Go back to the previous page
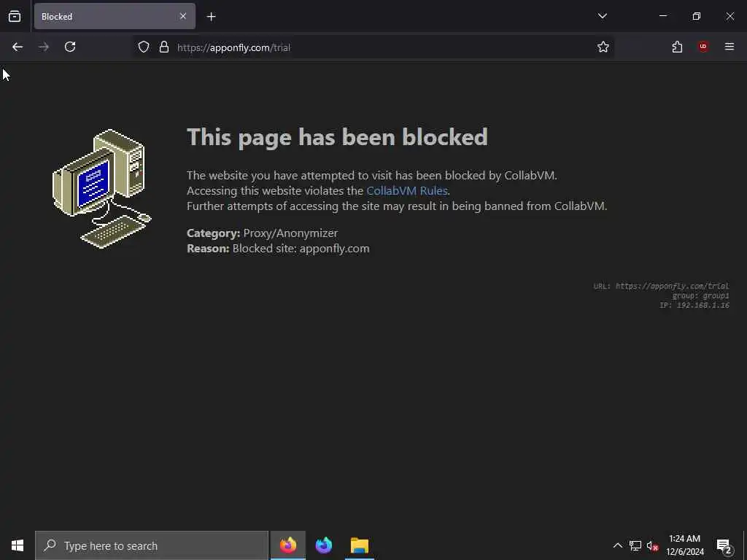This screenshot has height=560, width=747. click(x=18, y=47)
